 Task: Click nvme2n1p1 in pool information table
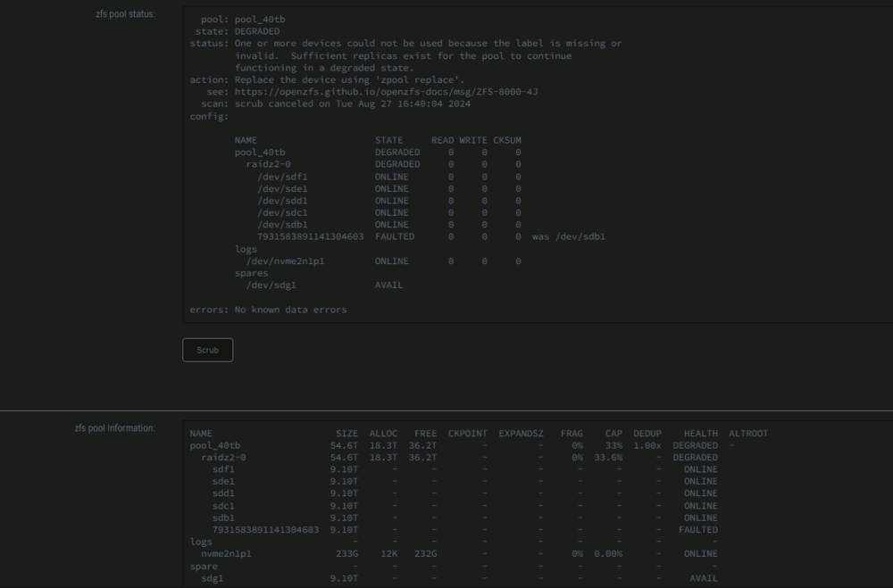pyautogui.click(x=226, y=553)
